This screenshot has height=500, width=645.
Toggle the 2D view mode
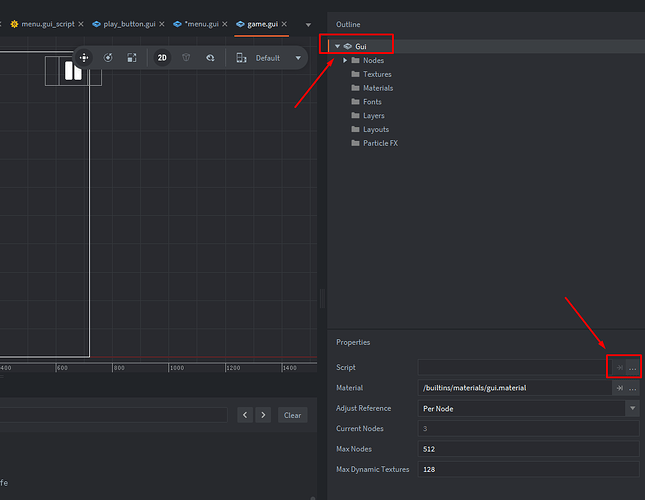(x=162, y=58)
